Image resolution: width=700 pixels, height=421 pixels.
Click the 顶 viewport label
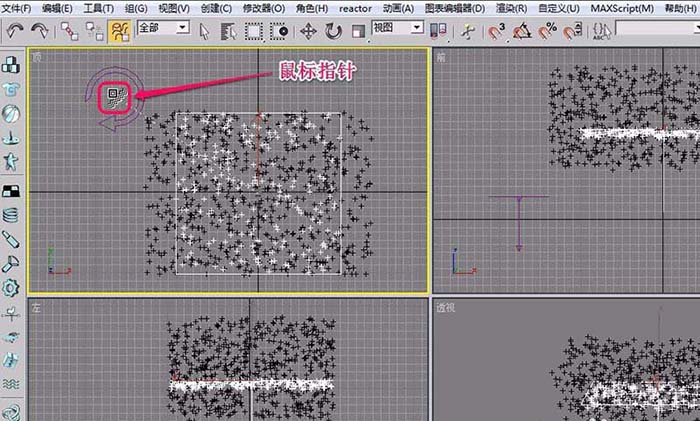pos(38,57)
